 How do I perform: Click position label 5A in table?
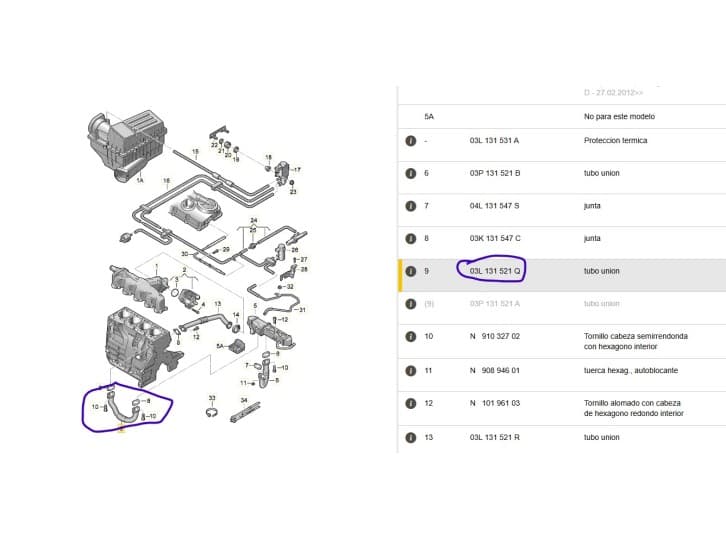click(429, 117)
